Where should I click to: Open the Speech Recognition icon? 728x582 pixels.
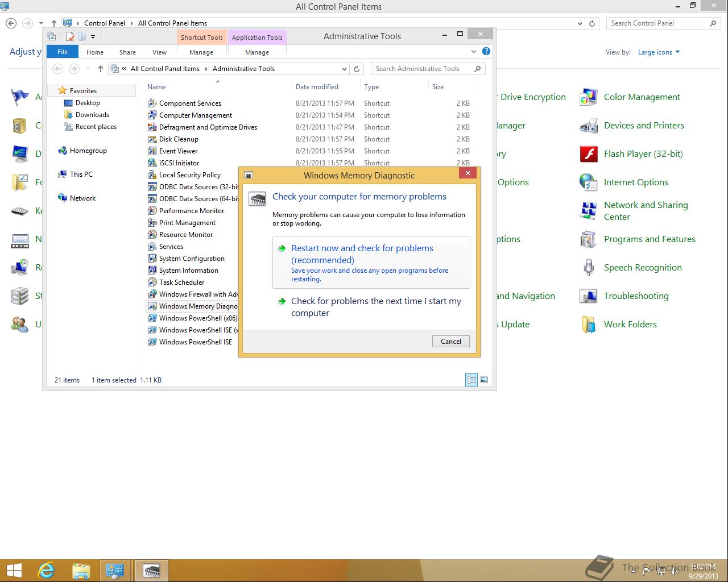pos(588,268)
